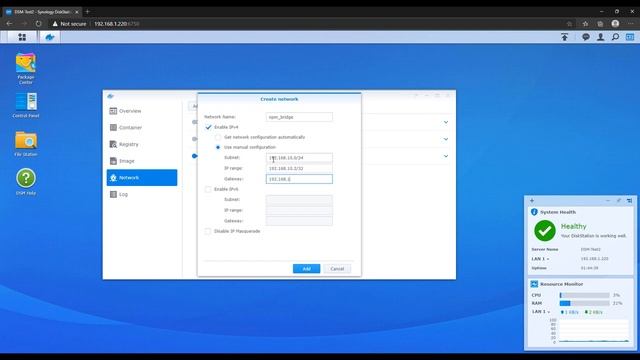Screen dimensions: 640x360
Task: Click the Resource Monitor widget icon
Action: (534, 284)
